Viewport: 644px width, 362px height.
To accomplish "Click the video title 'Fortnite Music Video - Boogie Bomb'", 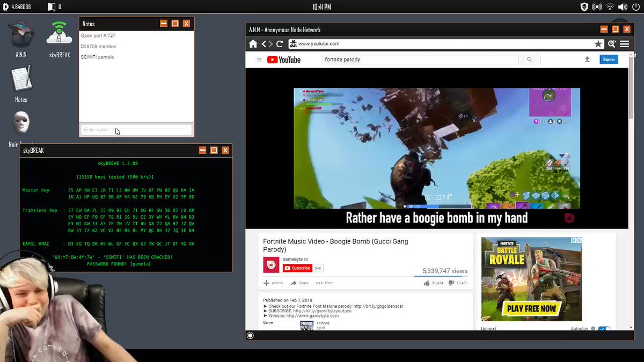I will click(335, 245).
